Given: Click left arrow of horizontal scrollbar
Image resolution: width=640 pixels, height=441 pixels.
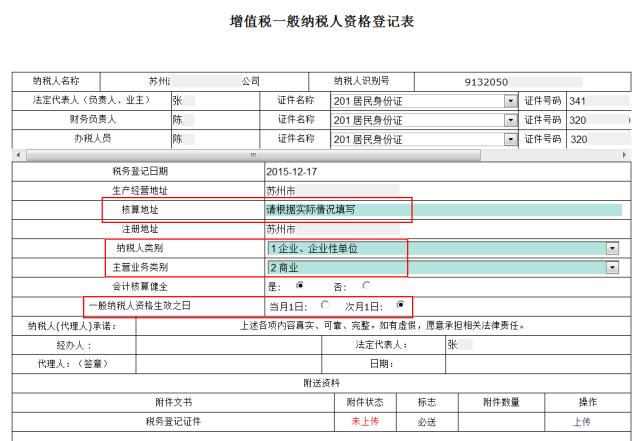Looking at the screenshot, I should [18, 155].
